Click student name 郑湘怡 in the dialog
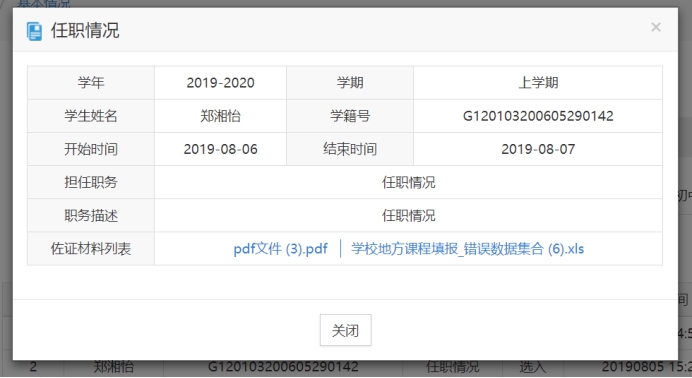Screen dimensions: 692x378 pyautogui.click(x=220, y=116)
